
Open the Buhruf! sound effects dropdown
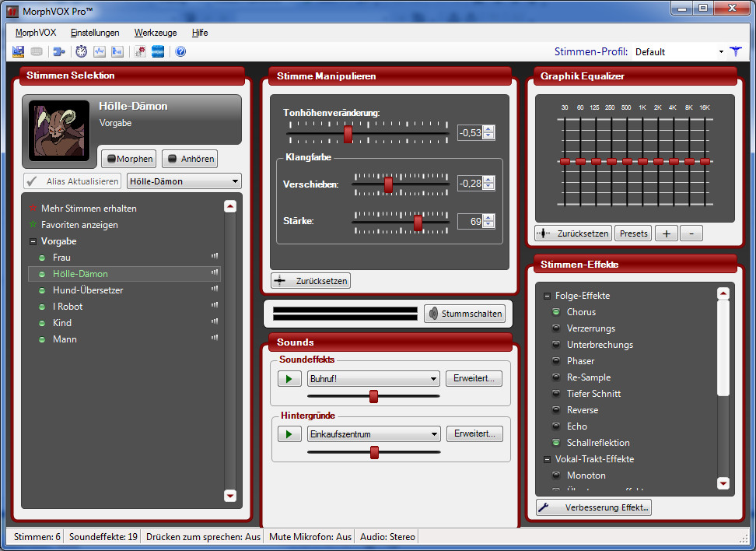pyautogui.click(x=373, y=379)
